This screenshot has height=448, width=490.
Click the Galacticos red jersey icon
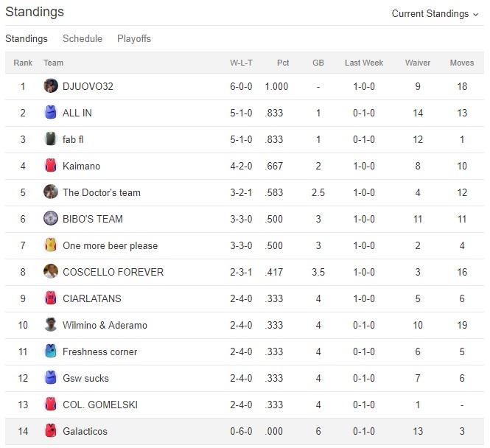click(x=51, y=431)
